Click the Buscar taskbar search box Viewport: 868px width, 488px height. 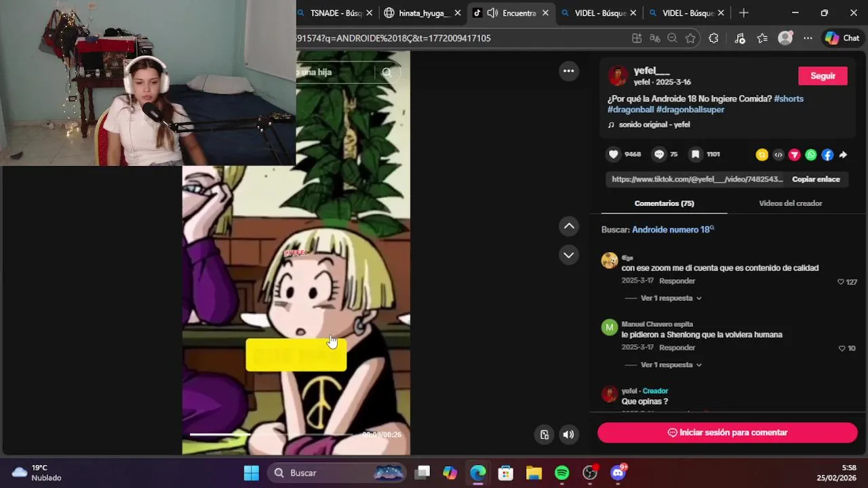point(337,473)
